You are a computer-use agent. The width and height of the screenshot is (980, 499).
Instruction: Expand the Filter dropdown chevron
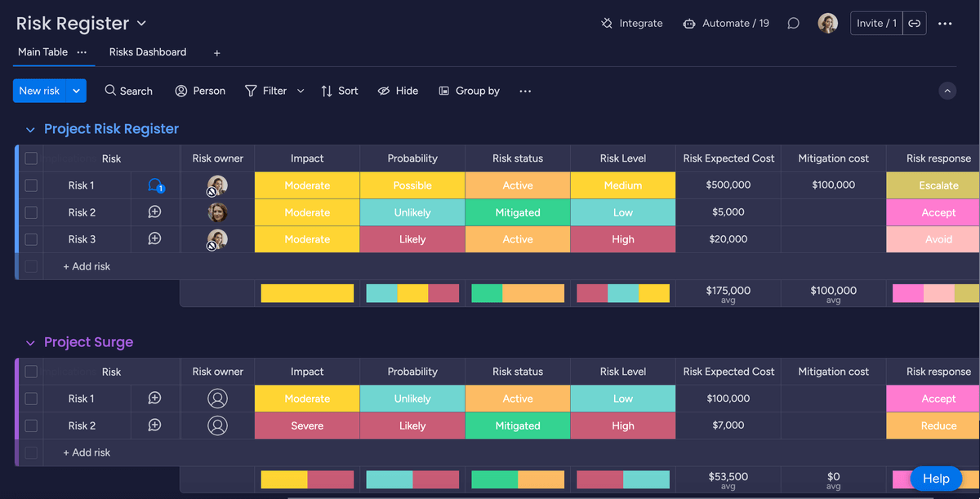299,91
